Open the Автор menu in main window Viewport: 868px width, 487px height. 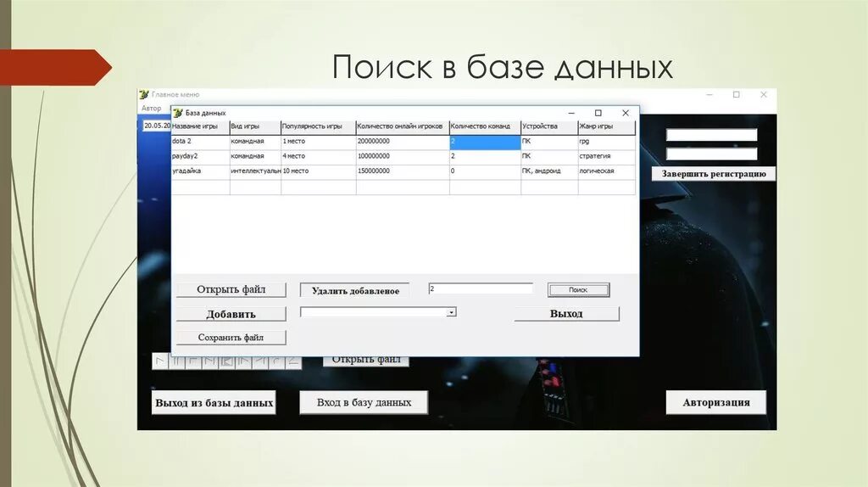pos(151,108)
